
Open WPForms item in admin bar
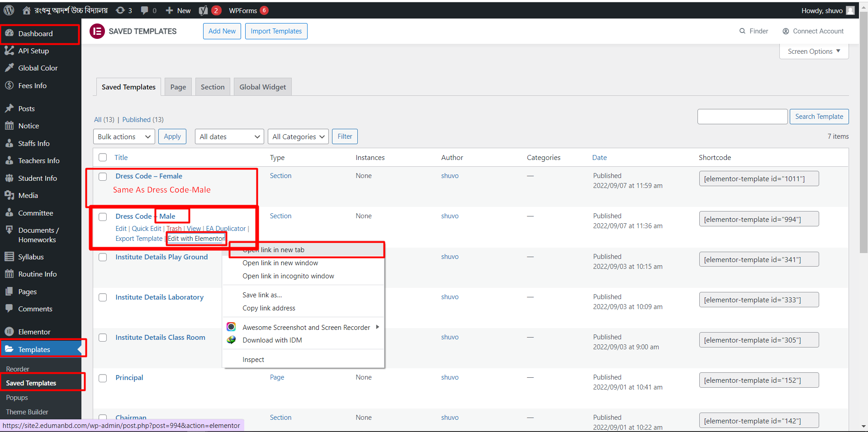(248, 10)
